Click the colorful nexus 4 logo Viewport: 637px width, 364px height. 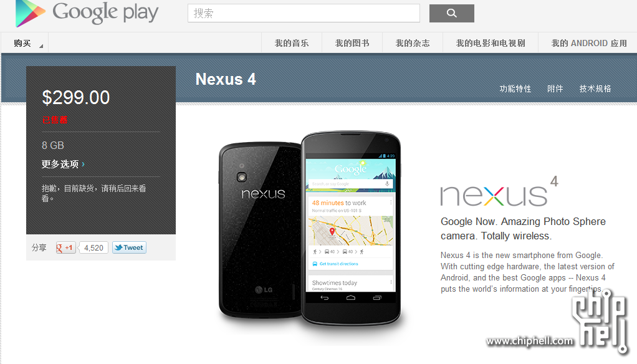pyautogui.click(x=499, y=191)
